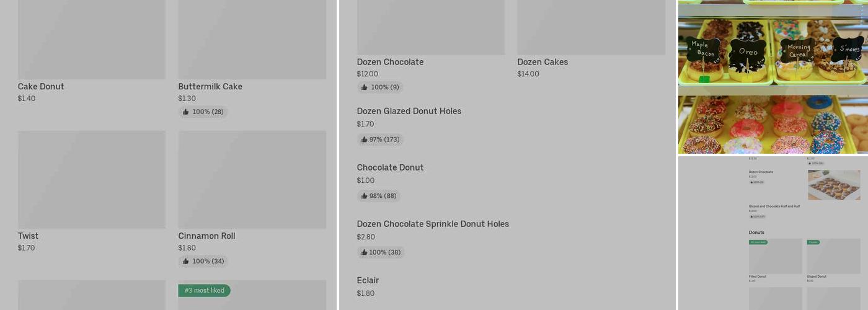Viewport: 868px width, 310px height.
Task: Click the Dozen Glazed Donut Holes title
Action: (409, 112)
